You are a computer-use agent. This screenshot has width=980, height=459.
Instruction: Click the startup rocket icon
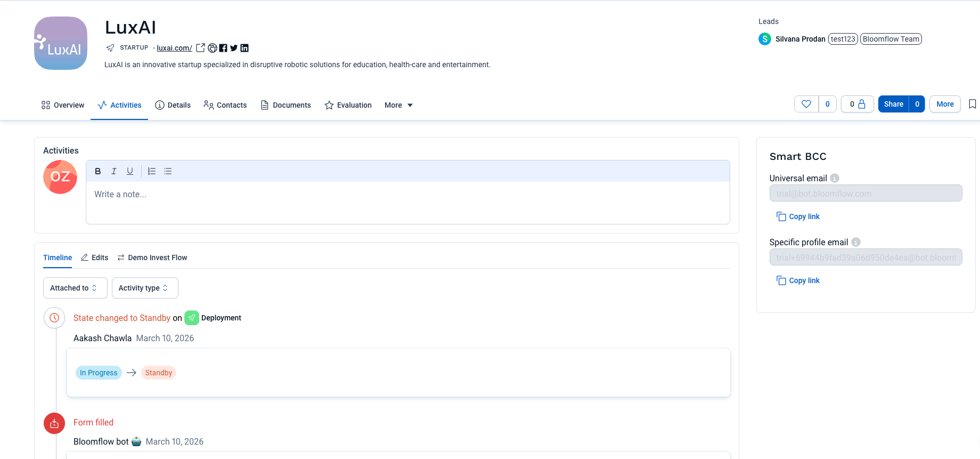pos(110,48)
